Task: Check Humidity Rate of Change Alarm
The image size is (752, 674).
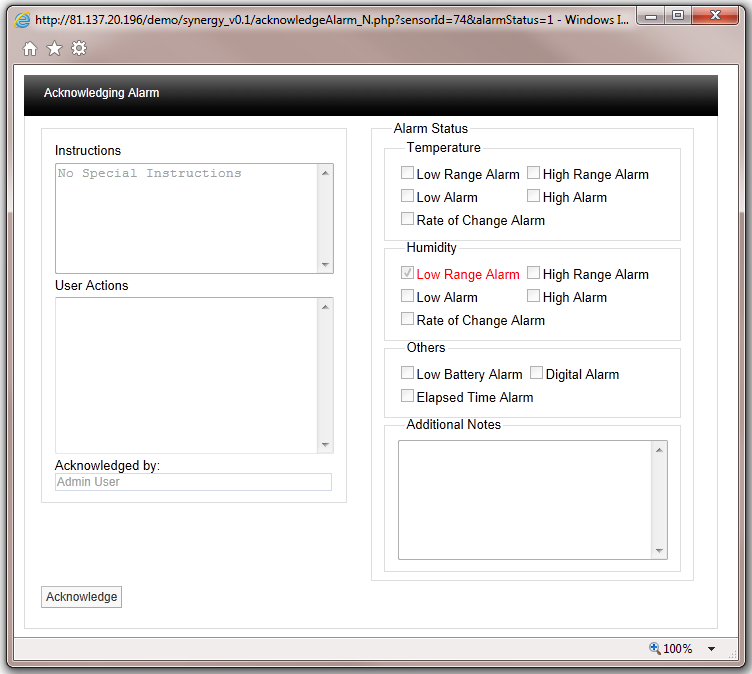Action: 408,319
